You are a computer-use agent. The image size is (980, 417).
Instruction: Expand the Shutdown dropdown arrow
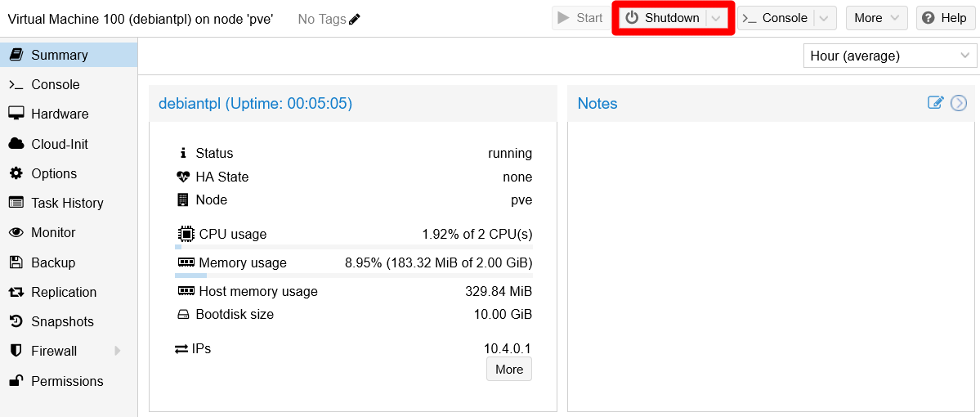pos(716,18)
